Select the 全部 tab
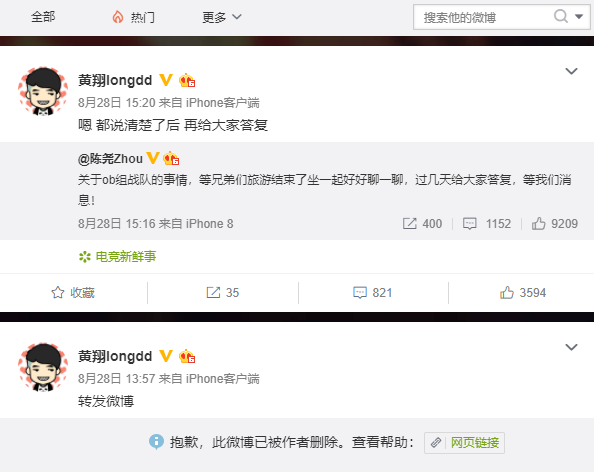 point(43,17)
